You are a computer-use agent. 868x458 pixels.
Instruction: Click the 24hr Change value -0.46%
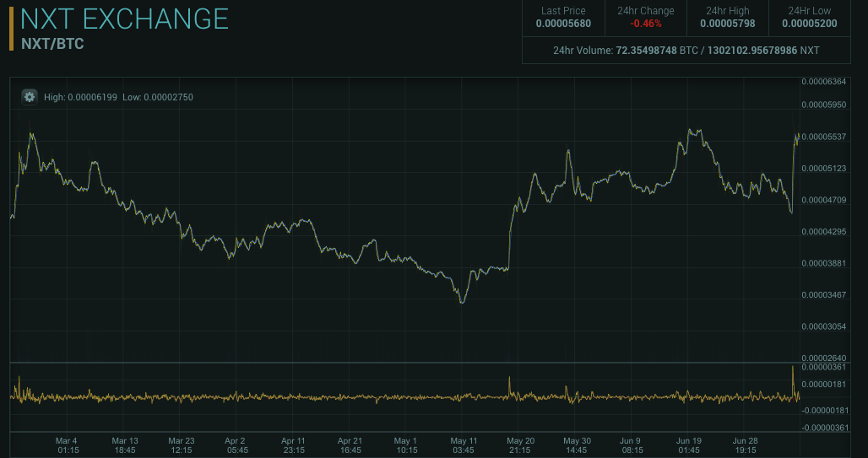(x=645, y=24)
